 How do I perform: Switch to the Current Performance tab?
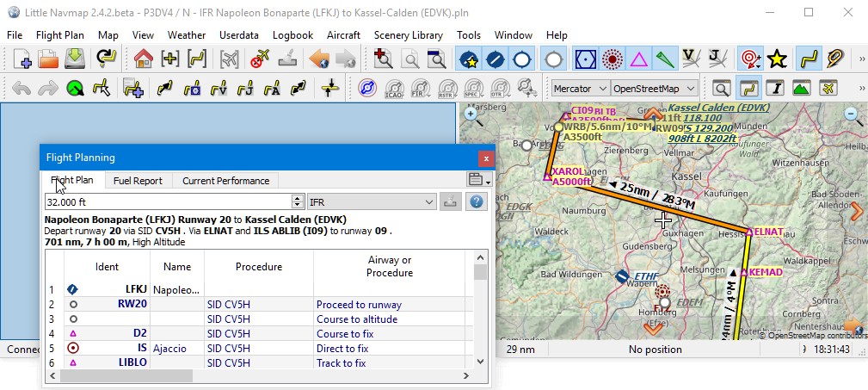click(226, 181)
